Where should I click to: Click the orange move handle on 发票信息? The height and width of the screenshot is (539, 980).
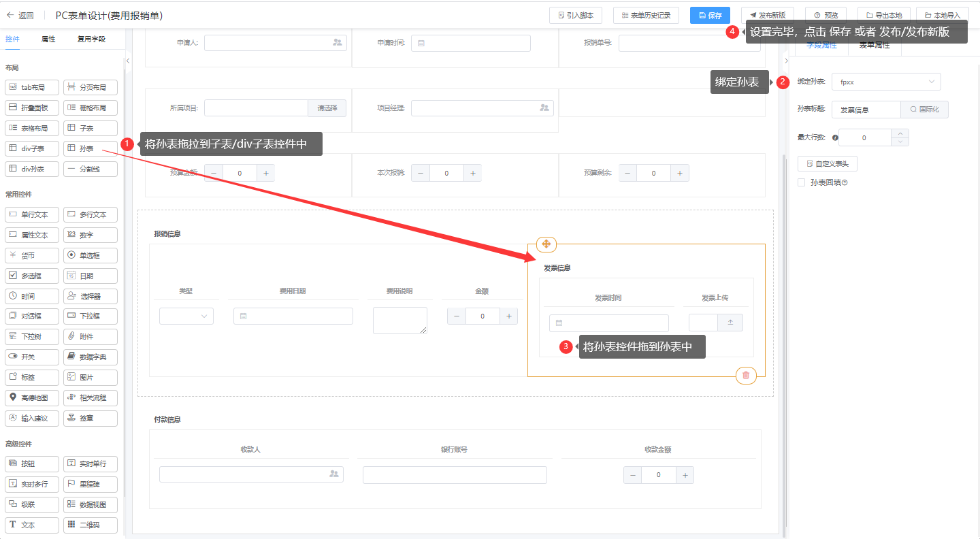(x=546, y=244)
